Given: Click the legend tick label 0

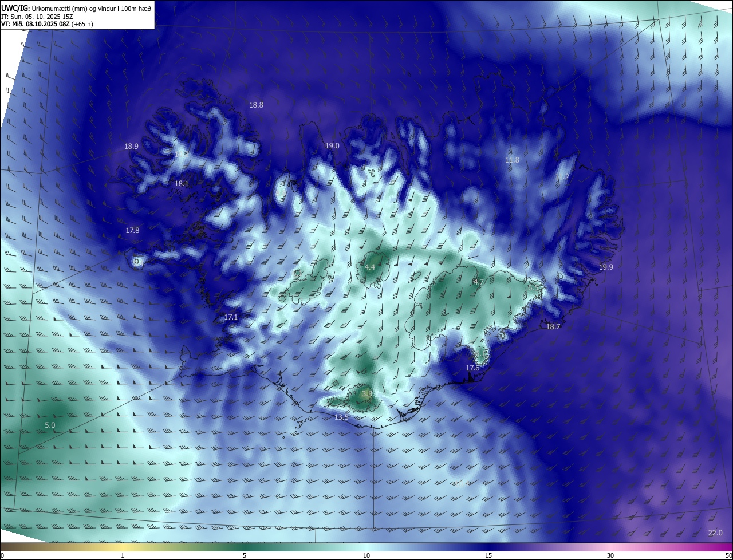Looking at the screenshot, I should tap(2, 556).
